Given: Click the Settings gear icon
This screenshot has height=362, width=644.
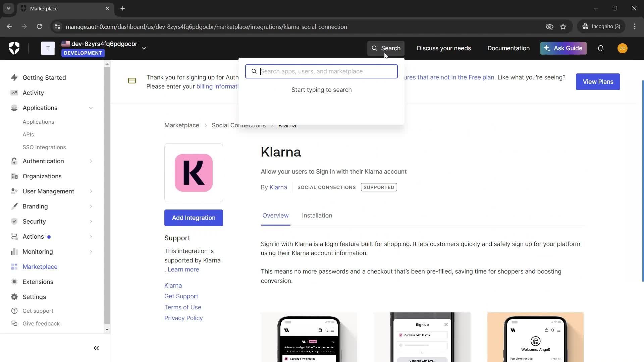Looking at the screenshot, I should click(x=14, y=297).
